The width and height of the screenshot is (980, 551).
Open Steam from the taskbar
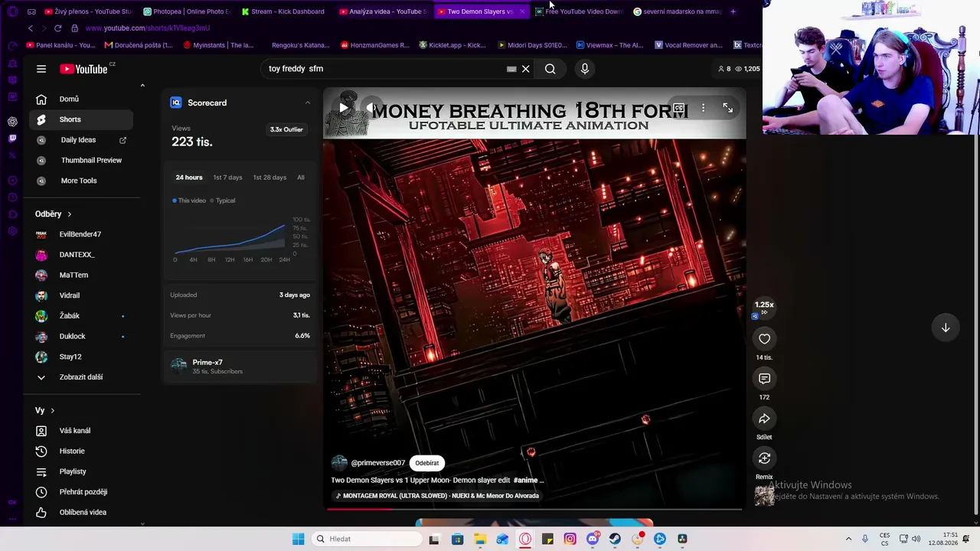[x=615, y=539]
